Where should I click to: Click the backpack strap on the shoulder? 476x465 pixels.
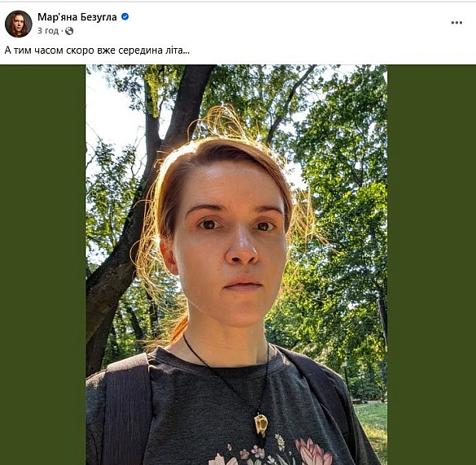127,409
